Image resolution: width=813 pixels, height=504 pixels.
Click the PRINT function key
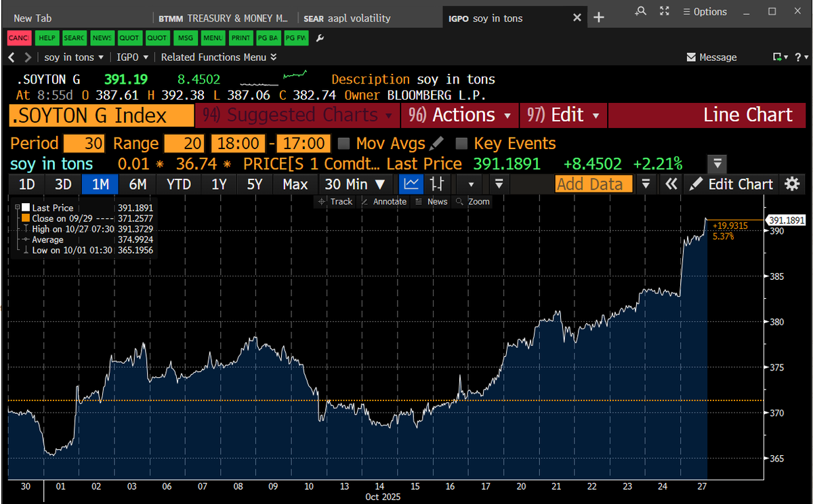(x=241, y=38)
